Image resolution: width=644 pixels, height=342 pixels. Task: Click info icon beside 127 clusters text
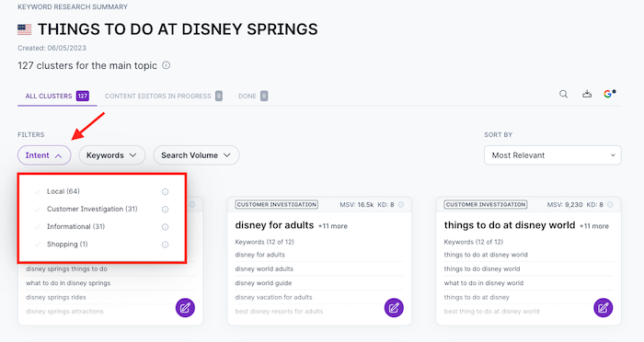(x=166, y=65)
